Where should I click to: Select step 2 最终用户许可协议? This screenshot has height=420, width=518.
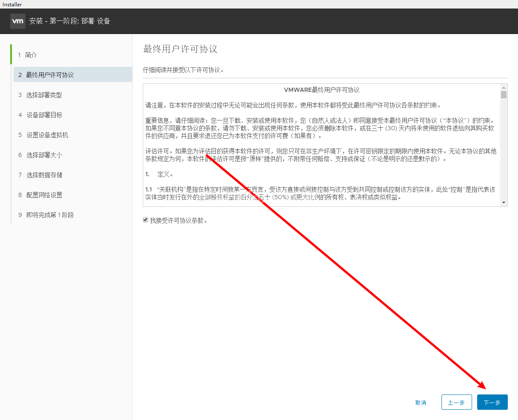click(50, 75)
